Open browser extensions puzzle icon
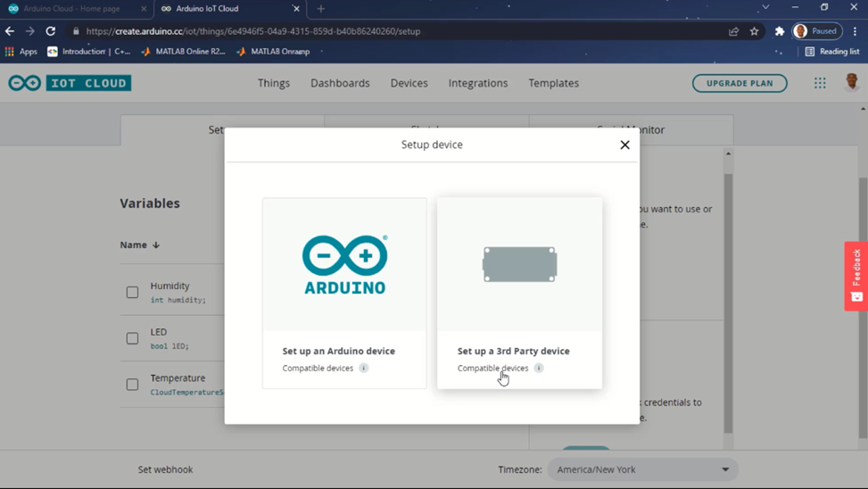The image size is (868, 489). pyautogui.click(x=780, y=31)
